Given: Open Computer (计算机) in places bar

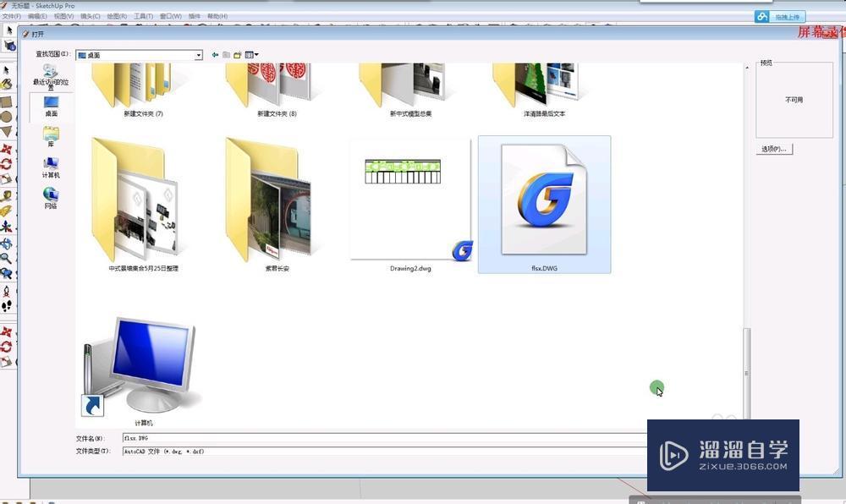Looking at the screenshot, I should pos(52,167).
